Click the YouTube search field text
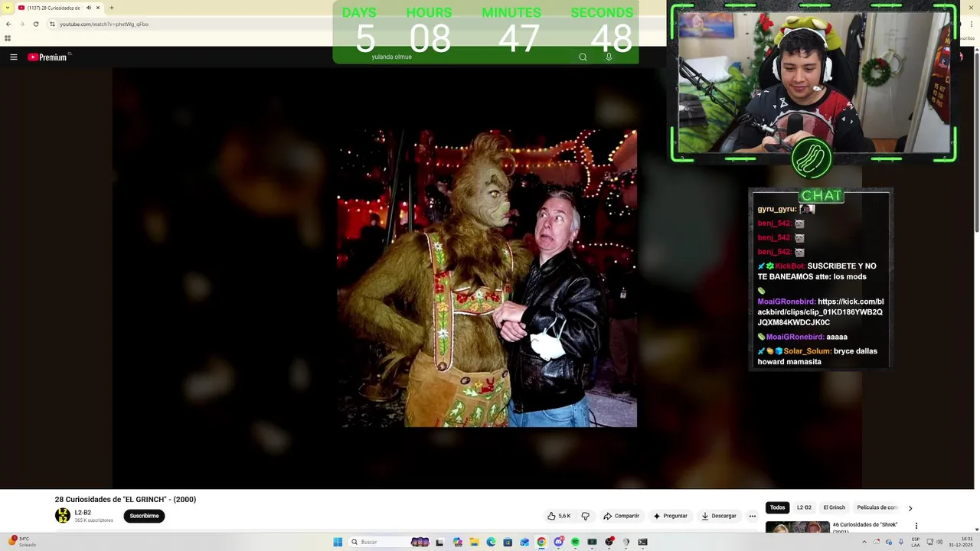 coord(391,57)
